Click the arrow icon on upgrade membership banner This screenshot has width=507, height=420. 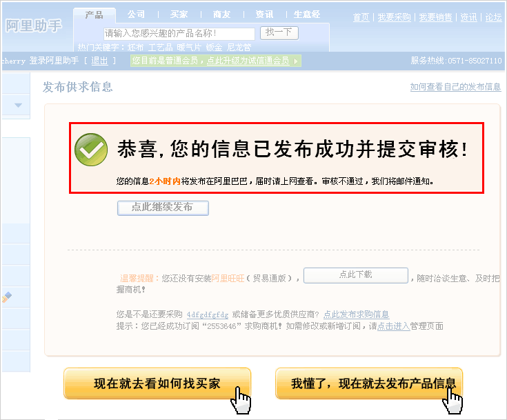click(295, 61)
